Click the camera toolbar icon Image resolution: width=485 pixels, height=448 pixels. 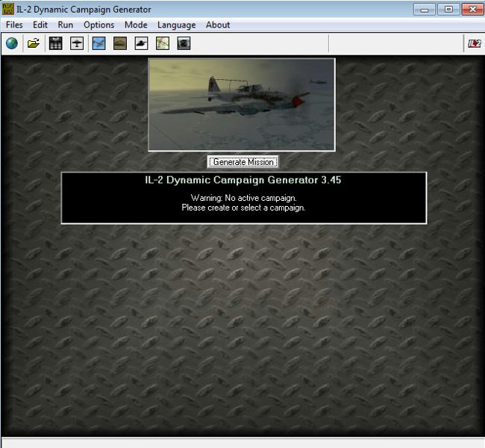point(184,43)
